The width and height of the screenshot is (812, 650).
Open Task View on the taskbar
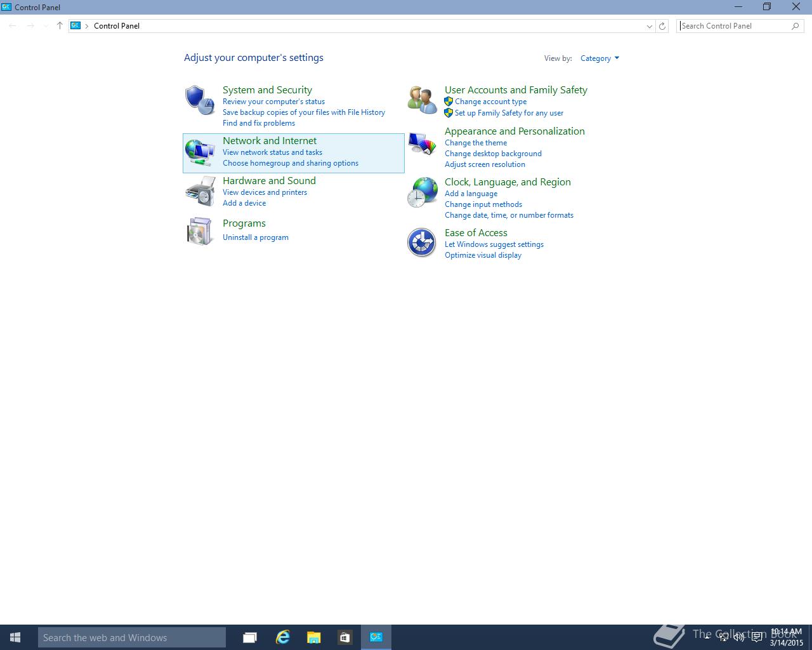pos(250,637)
